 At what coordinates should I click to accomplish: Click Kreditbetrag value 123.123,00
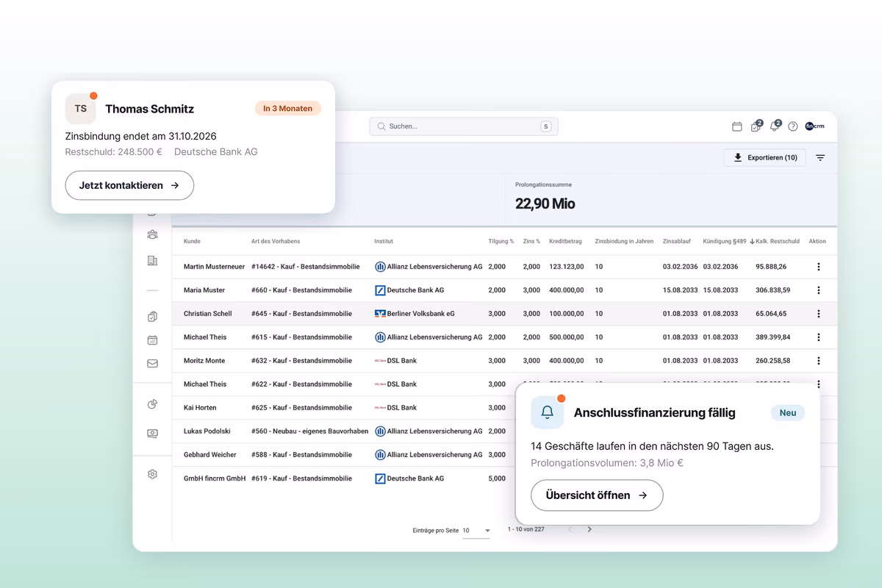pos(567,267)
